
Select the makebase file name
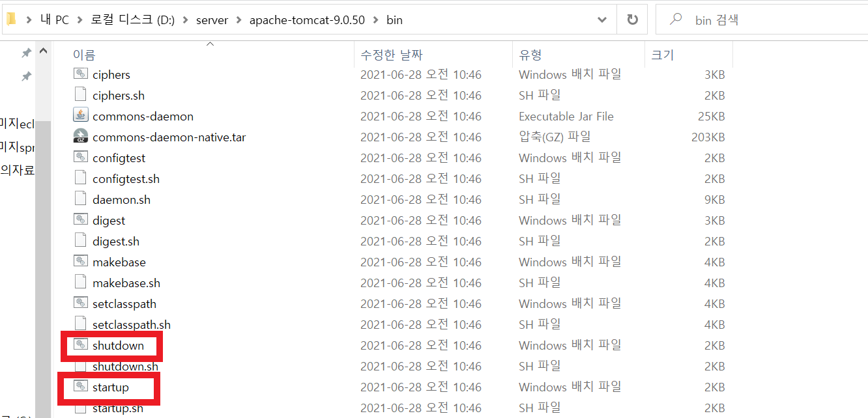119,262
